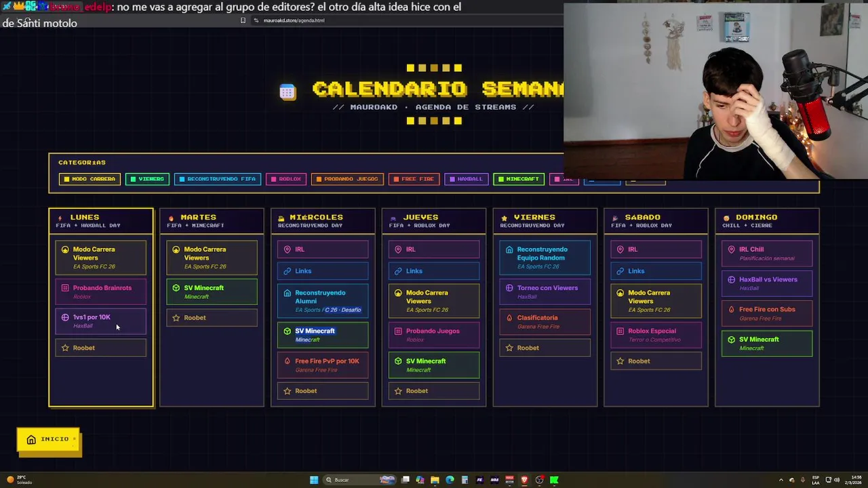Open Miércoles Roobet card
This screenshot has height=488, width=868.
coord(323,391)
